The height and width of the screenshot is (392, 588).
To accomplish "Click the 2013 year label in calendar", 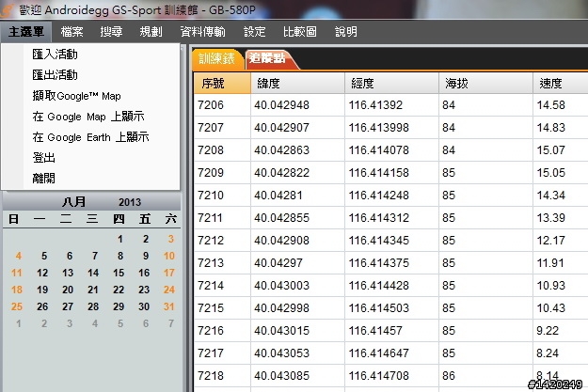I will (x=130, y=202).
